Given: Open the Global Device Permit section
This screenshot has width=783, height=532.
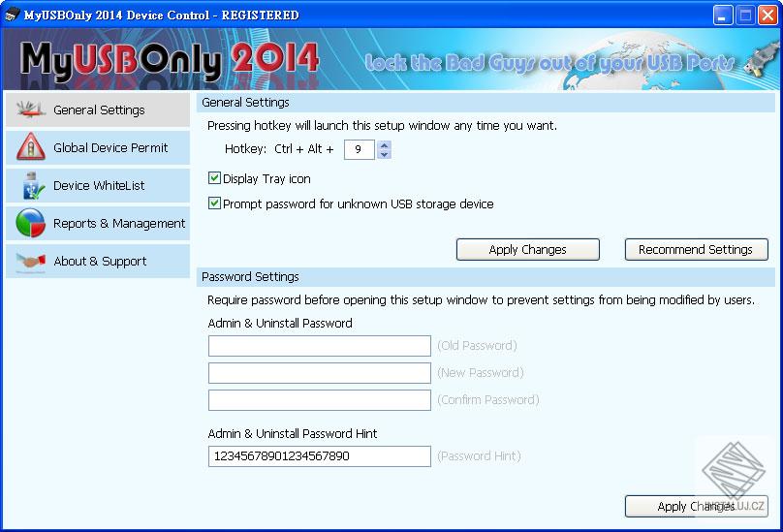Looking at the screenshot, I should [x=98, y=148].
